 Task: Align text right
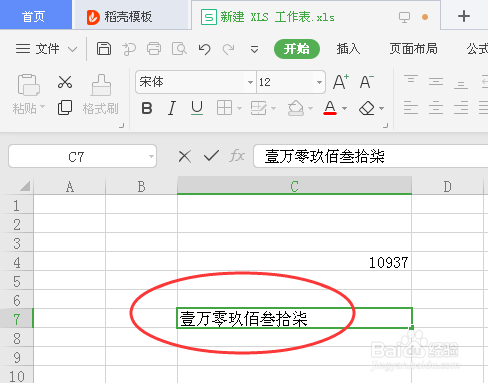[x=461, y=108]
